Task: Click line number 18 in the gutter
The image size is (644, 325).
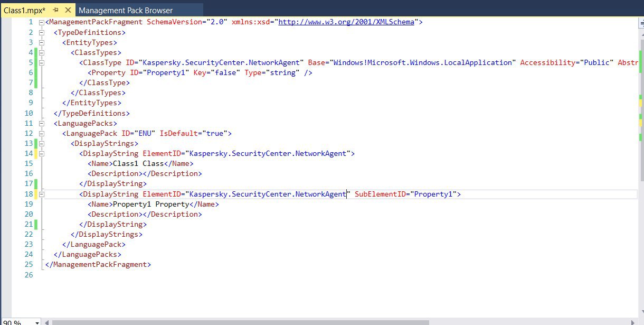Action: [29, 194]
